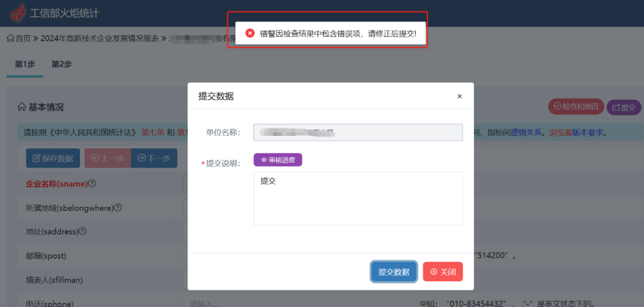Viewport: 644px width, 307px height.
Task: Click the purple 提交 button at top right
Action: point(624,107)
